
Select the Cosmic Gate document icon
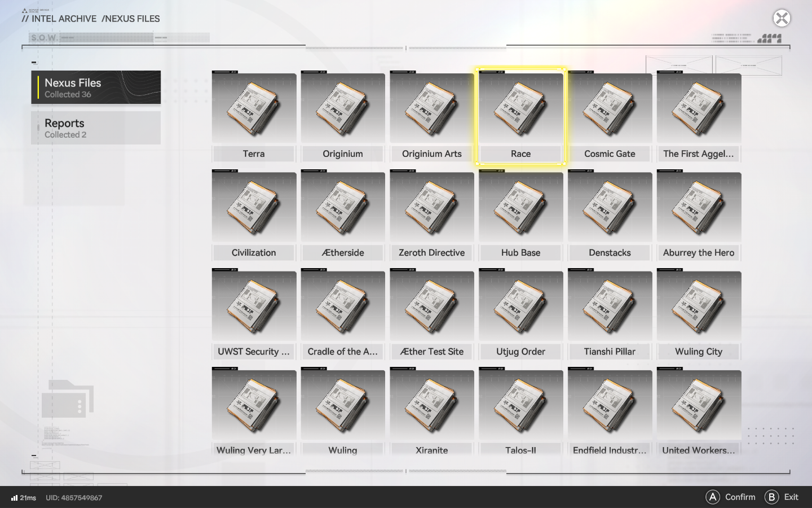click(610, 109)
